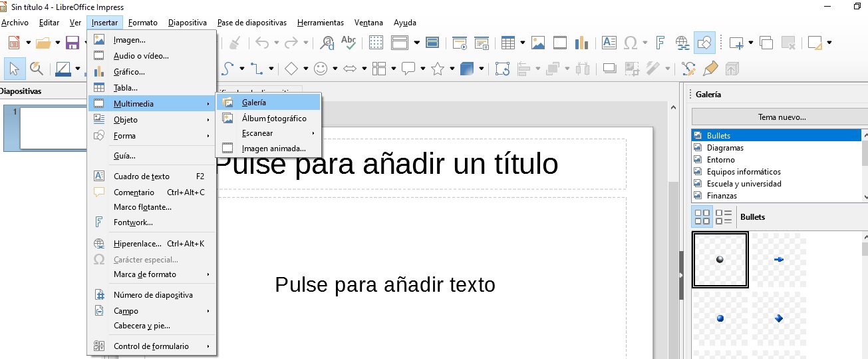The height and width of the screenshot is (359, 868).
Task: Expand the new slide layout dropdown arrow
Action: (751, 43)
